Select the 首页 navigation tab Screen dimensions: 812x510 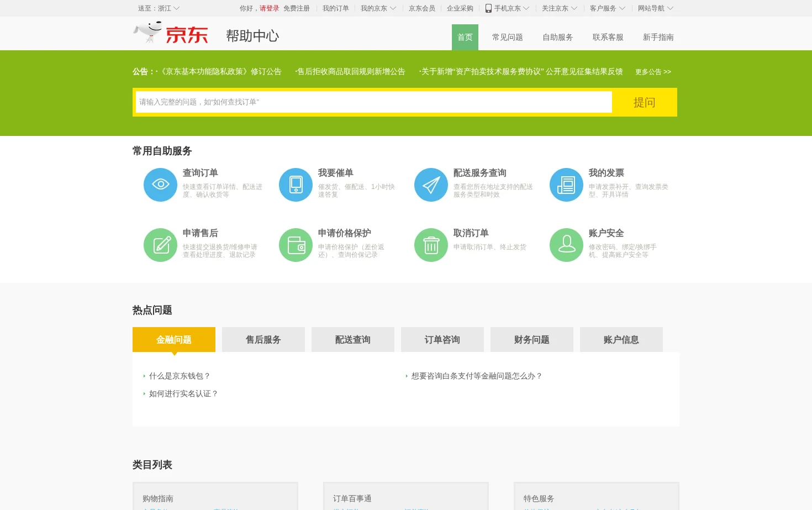coord(465,37)
